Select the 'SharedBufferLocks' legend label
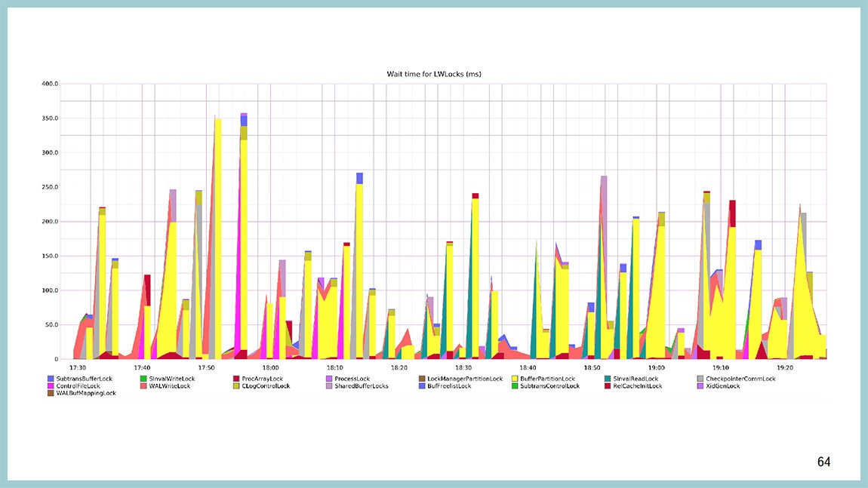 click(362, 386)
